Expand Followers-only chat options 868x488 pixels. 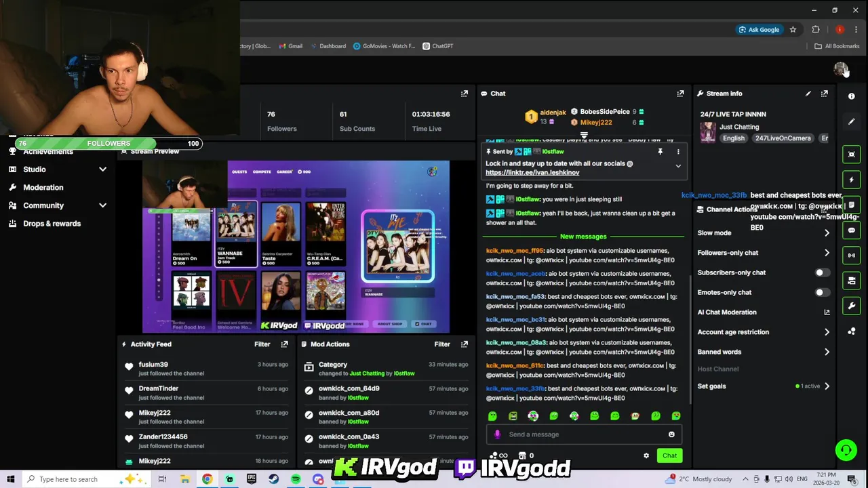click(x=827, y=253)
